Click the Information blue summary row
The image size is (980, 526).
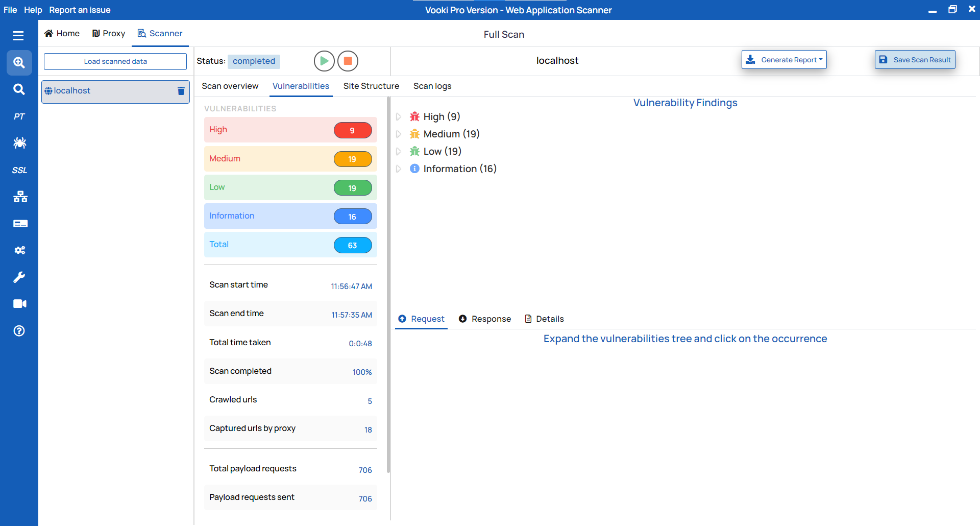(x=290, y=216)
